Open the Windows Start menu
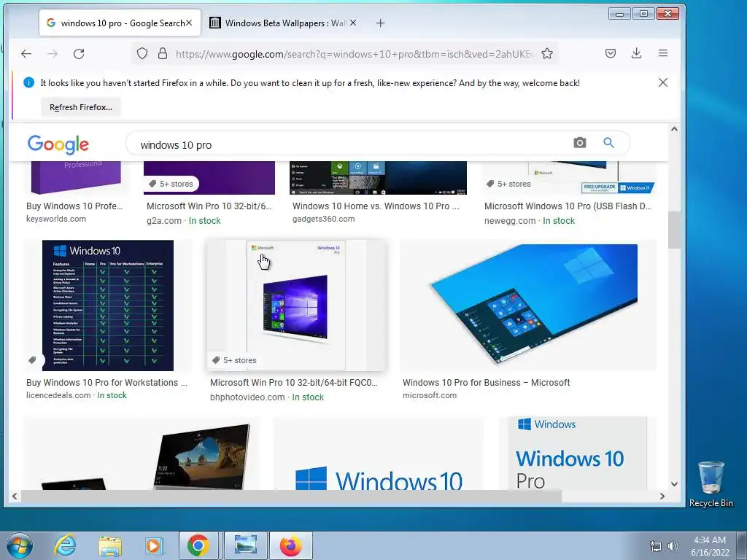The width and height of the screenshot is (747, 560). pos(20,545)
